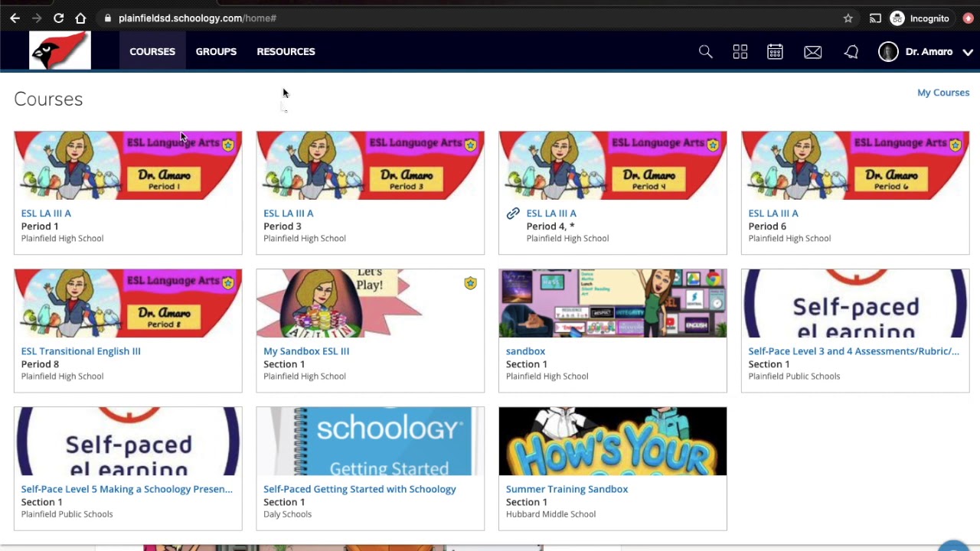Go to browser home icon
Viewport: 980px width, 551px height.
pyautogui.click(x=80, y=18)
